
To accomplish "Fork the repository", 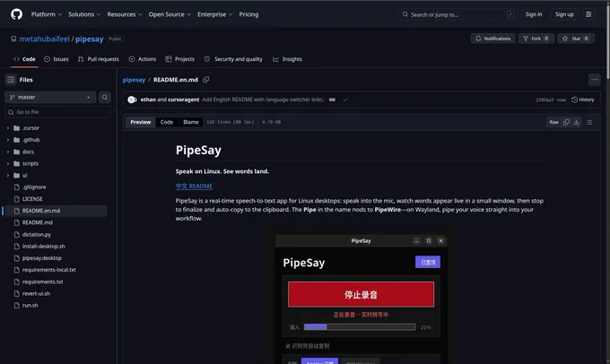I will pos(536,39).
